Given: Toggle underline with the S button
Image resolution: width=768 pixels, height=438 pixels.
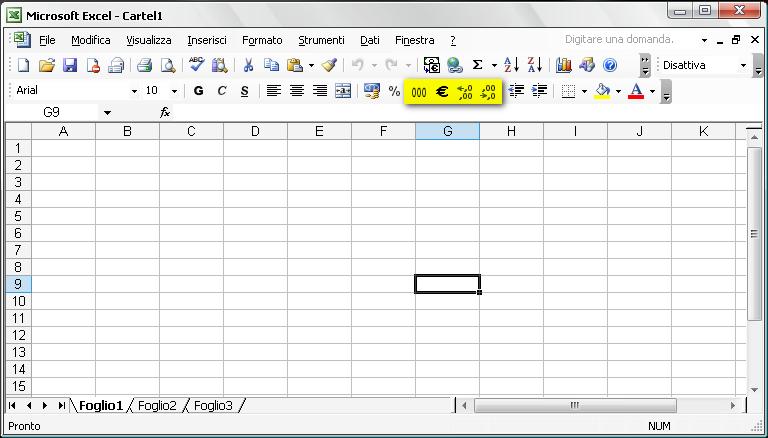Looking at the screenshot, I should 244,91.
